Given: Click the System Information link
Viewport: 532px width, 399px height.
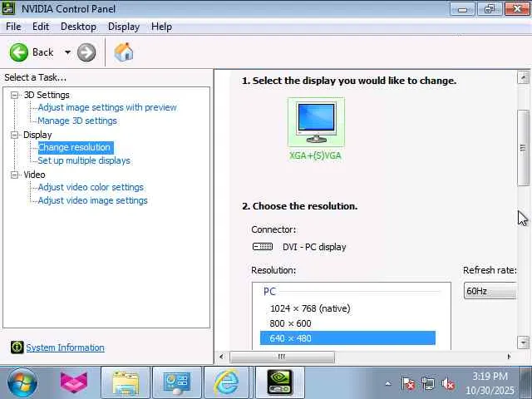Looking at the screenshot, I should click(65, 347).
